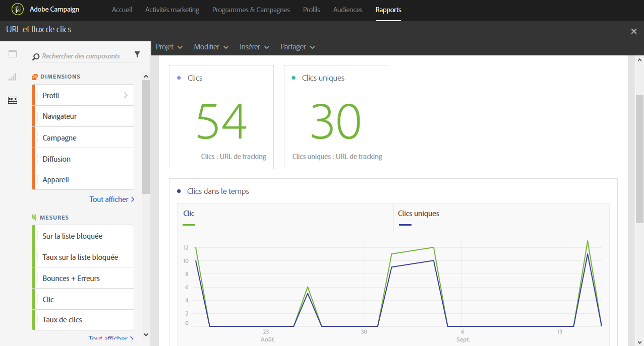Screen dimensions: 644x346
Task: Click Tout afficher under Dimensions
Action: 111,199
